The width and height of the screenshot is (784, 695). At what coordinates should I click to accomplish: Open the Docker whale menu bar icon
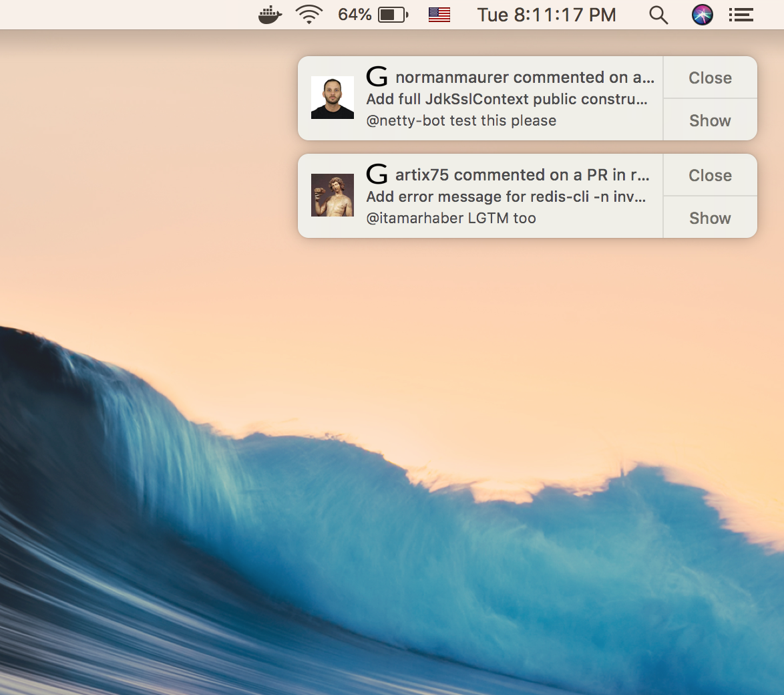point(269,14)
